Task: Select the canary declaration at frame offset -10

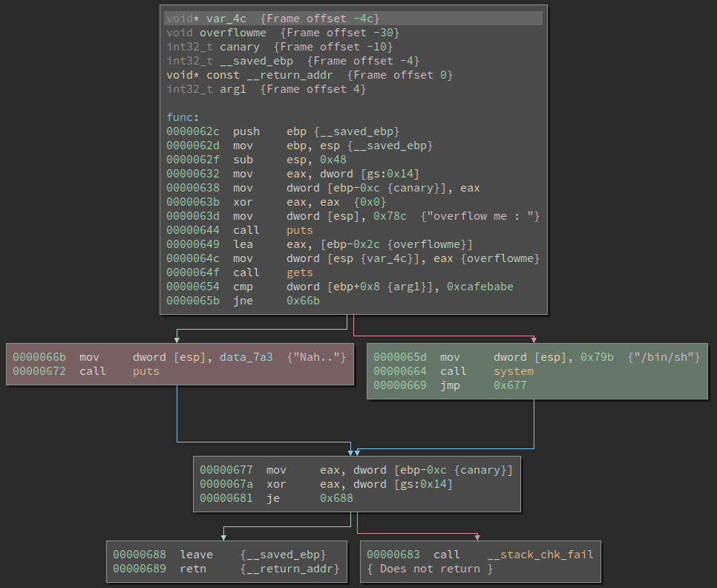Action: [240, 47]
